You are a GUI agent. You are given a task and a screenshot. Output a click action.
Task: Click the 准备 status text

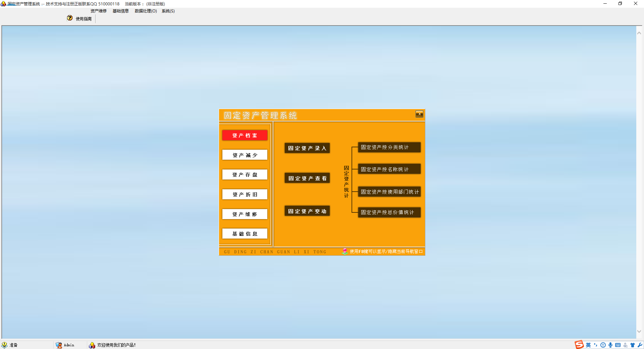pyautogui.click(x=14, y=345)
